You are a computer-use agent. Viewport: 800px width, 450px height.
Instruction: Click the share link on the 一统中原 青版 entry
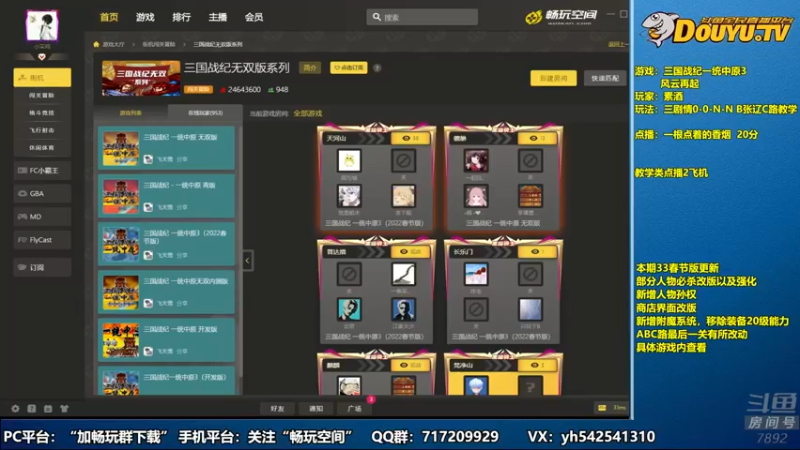click(182, 207)
